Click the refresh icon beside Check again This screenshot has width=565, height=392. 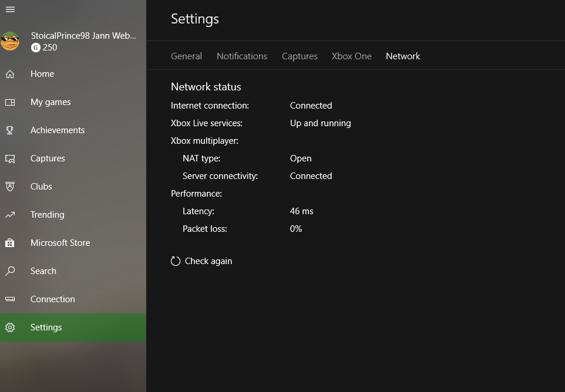[176, 261]
